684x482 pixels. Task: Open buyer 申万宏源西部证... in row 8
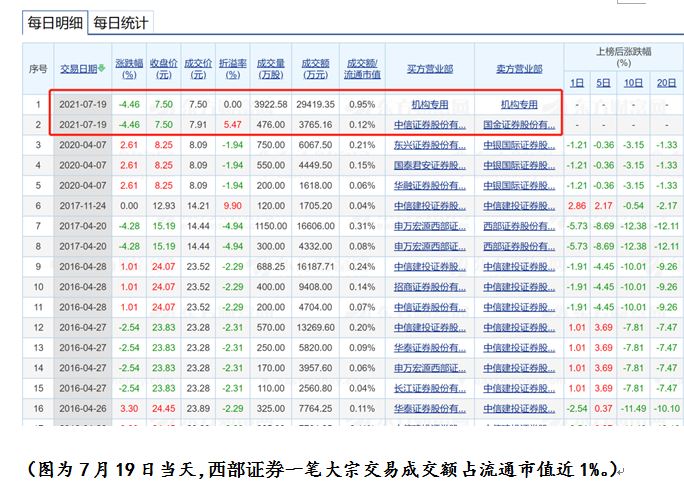[430, 246]
